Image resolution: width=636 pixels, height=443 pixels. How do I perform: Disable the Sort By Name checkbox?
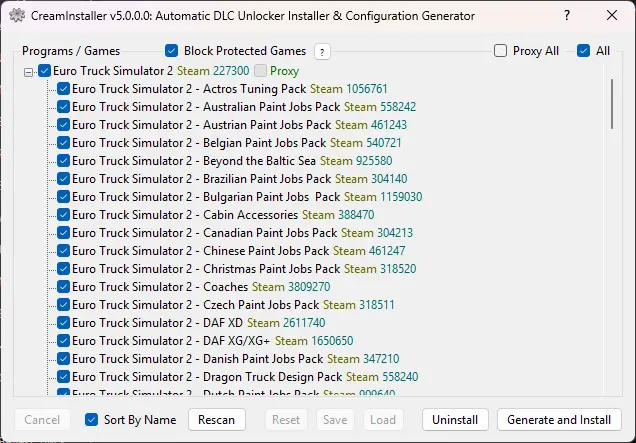(x=92, y=420)
